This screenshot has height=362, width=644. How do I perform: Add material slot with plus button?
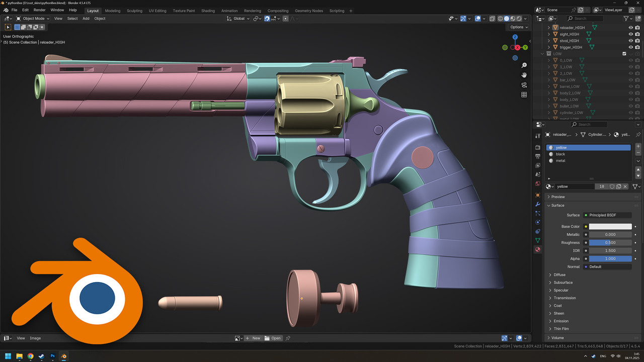pyautogui.click(x=638, y=146)
